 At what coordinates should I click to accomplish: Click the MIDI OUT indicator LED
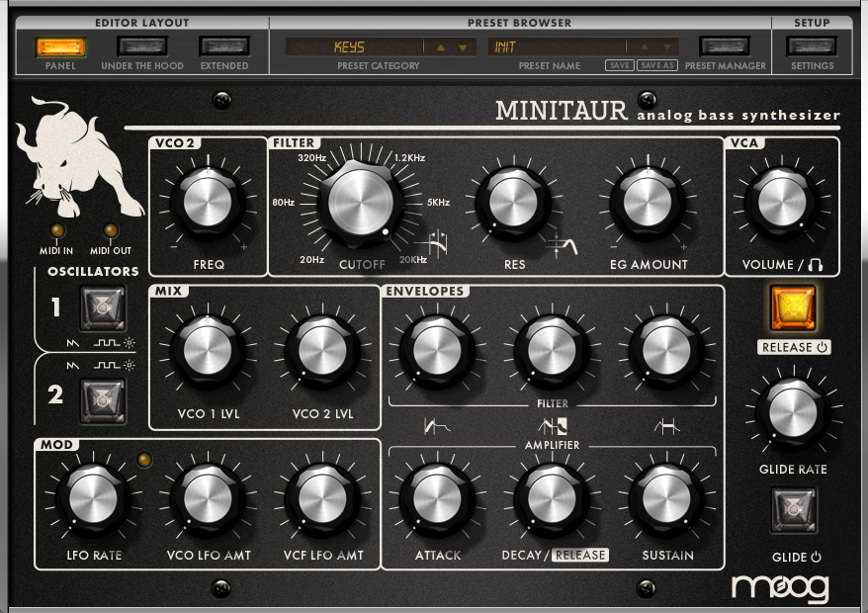tap(111, 230)
